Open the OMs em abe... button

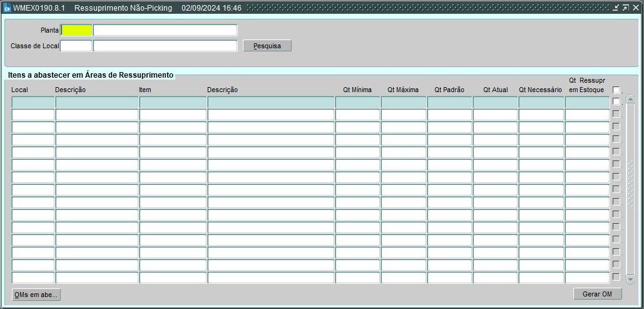pyautogui.click(x=36, y=295)
